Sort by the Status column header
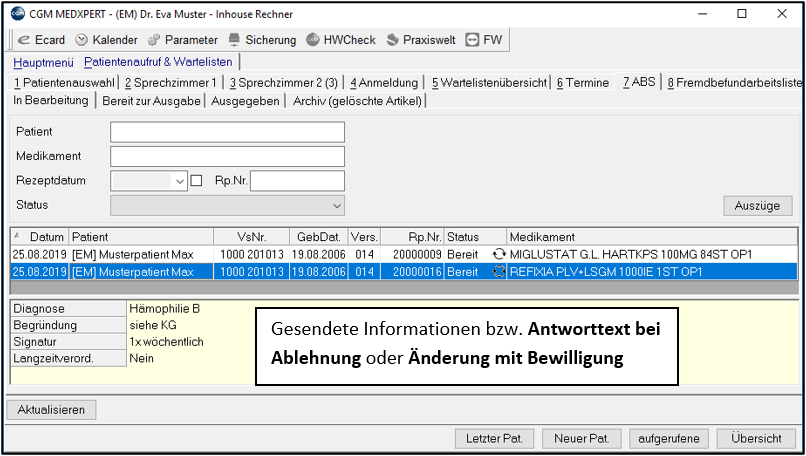Screen dimensions: 806x456 [x=475, y=237]
